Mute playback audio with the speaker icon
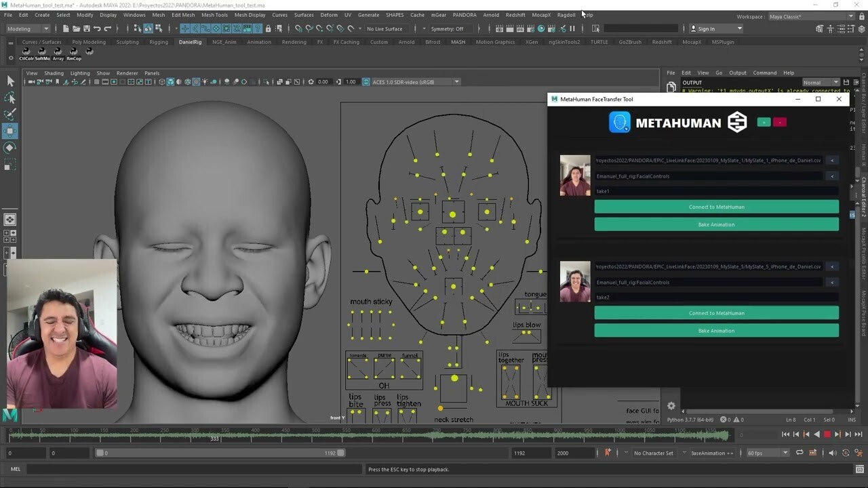The image size is (868, 488). pyautogui.click(x=833, y=453)
